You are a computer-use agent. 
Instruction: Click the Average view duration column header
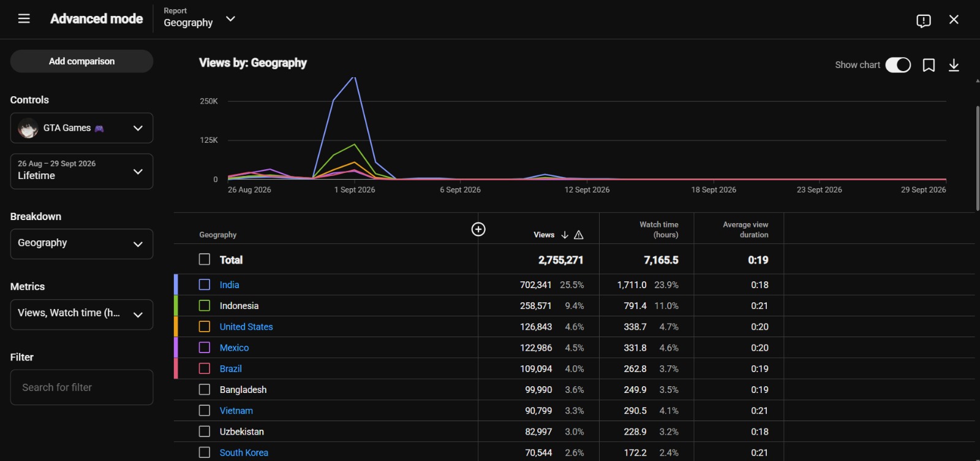click(745, 230)
